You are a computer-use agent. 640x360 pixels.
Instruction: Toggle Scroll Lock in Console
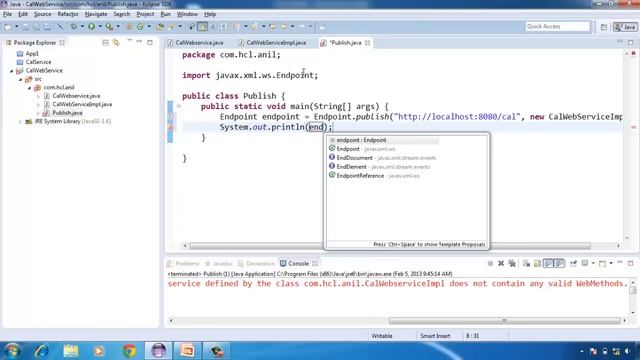click(537, 263)
